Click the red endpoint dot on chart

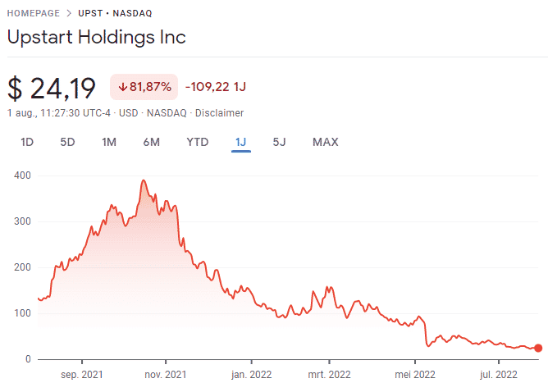click(x=538, y=348)
